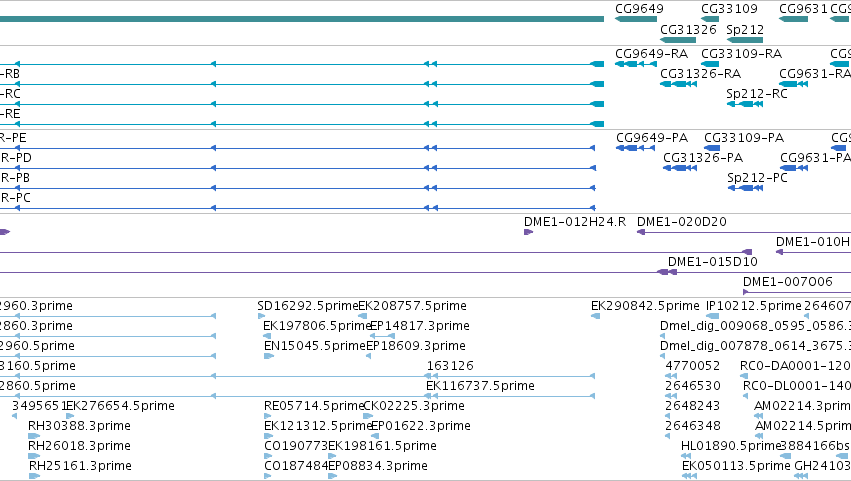Select the CG9649-PA protein label

click(652, 138)
